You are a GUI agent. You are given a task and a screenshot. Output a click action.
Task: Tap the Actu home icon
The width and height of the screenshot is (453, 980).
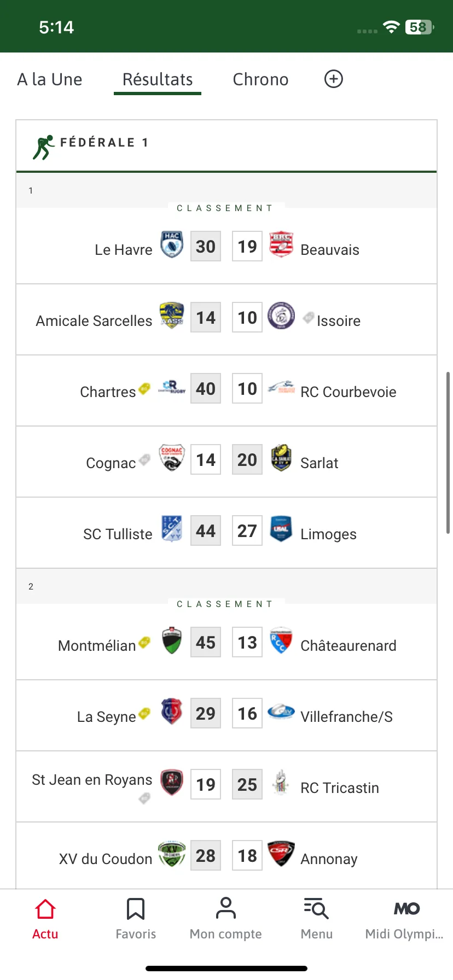[x=45, y=909]
